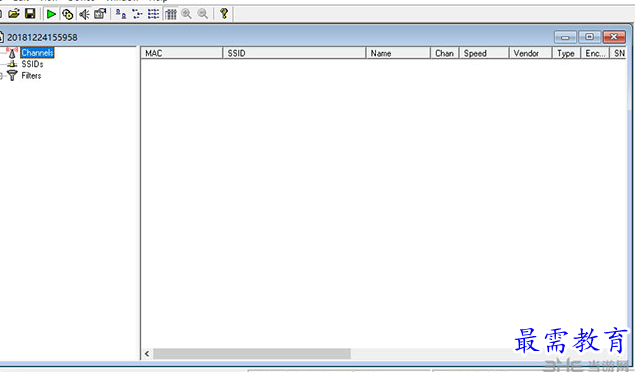This screenshot has width=636, height=372.
Task: Click the horizontal scrollbar left arrow
Action: [x=147, y=354]
